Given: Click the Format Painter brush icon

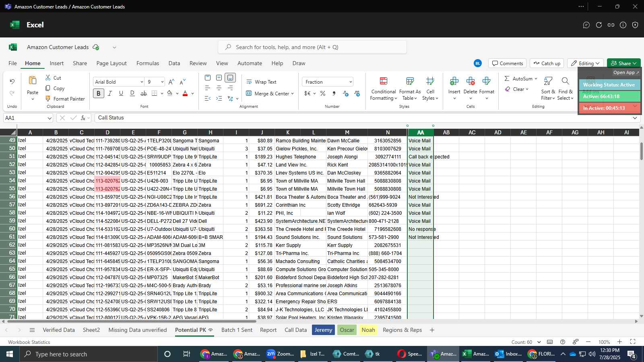Looking at the screenshot, I should tap(48, 99).
